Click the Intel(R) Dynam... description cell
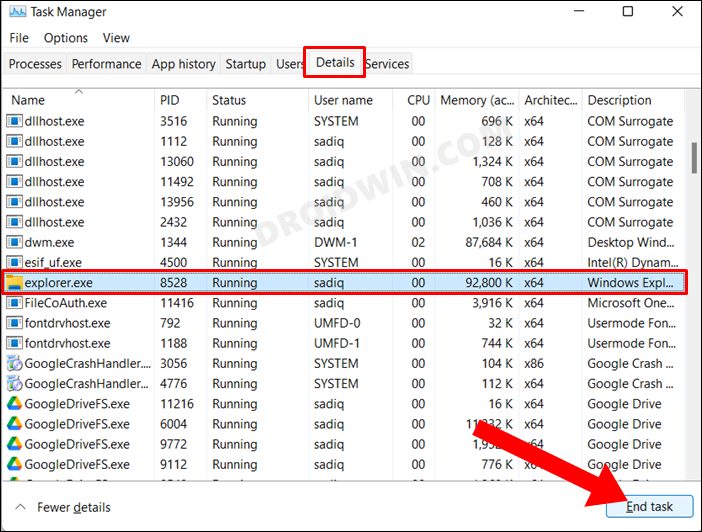 [633, 262]
